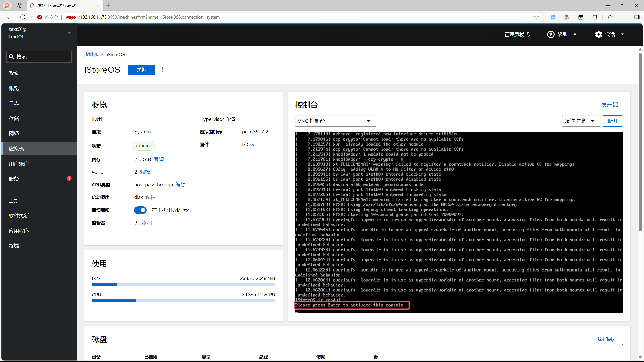Viewport: 644px width, 362px height.
Task: Click the 搜索 sidebar search field
Action: (x=39, y=57)
